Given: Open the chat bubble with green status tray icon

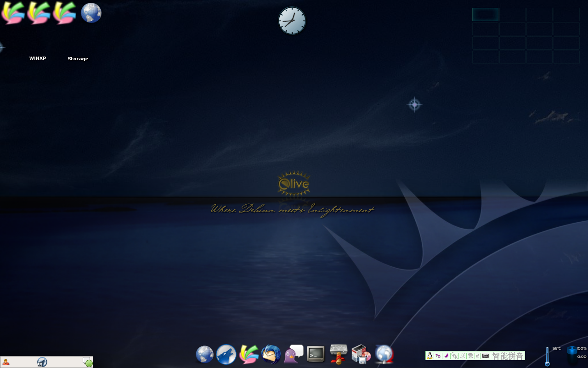Looking at the screenshot, I should click(x=87, y=362).
